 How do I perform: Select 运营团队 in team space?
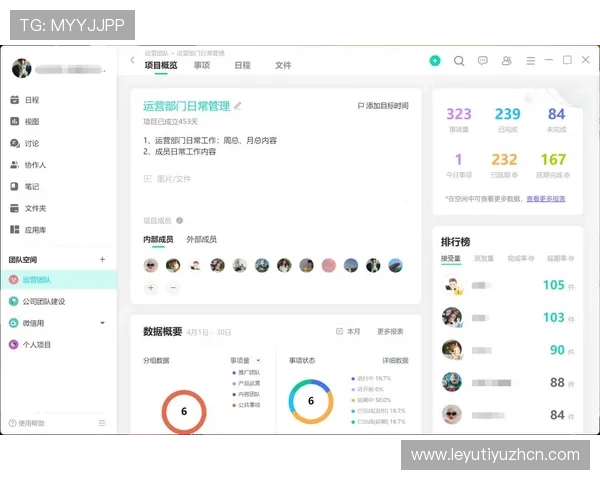(59, 279)
